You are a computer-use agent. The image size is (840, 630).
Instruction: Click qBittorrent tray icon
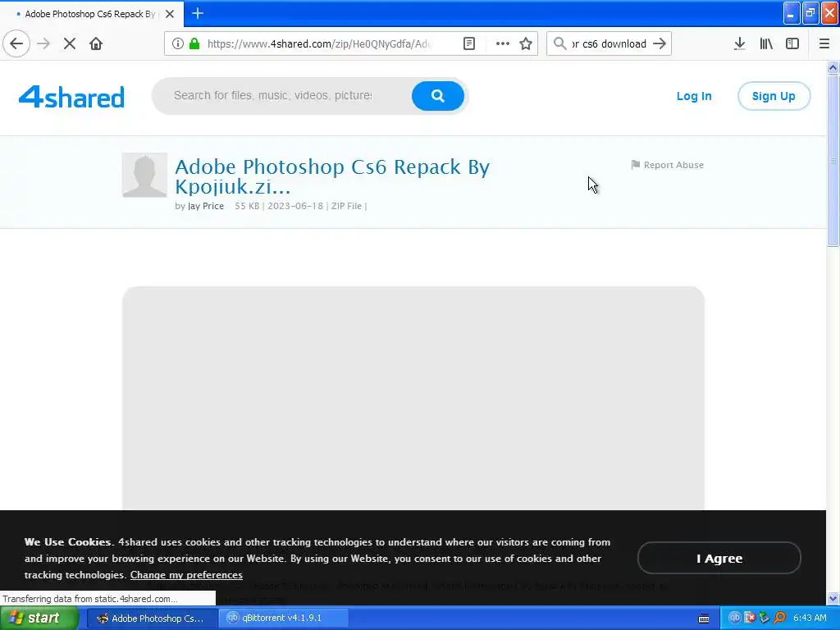pyautogui.click(x=734, y=618)
